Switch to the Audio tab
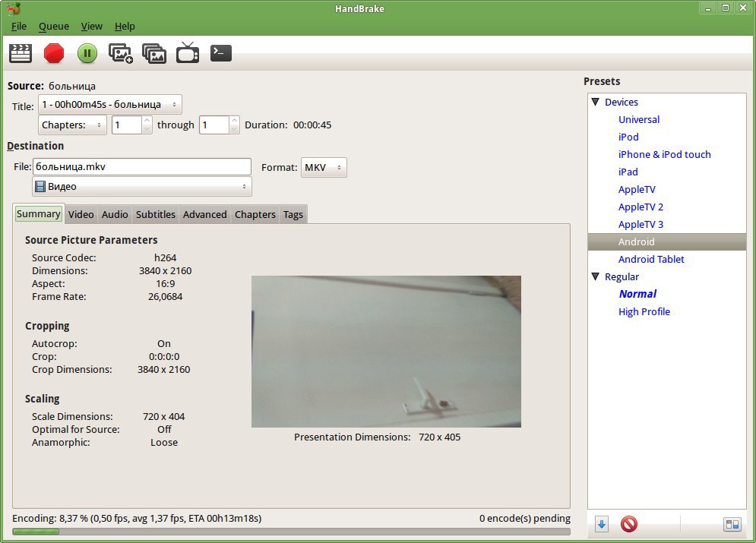Screen dimensions: 756x543 point(115,214)
